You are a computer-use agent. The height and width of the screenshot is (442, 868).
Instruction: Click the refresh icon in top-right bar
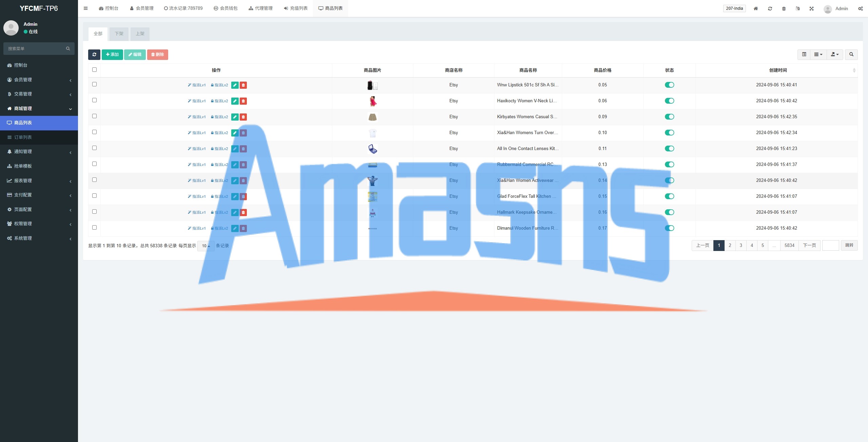click(x=770, y=8)
